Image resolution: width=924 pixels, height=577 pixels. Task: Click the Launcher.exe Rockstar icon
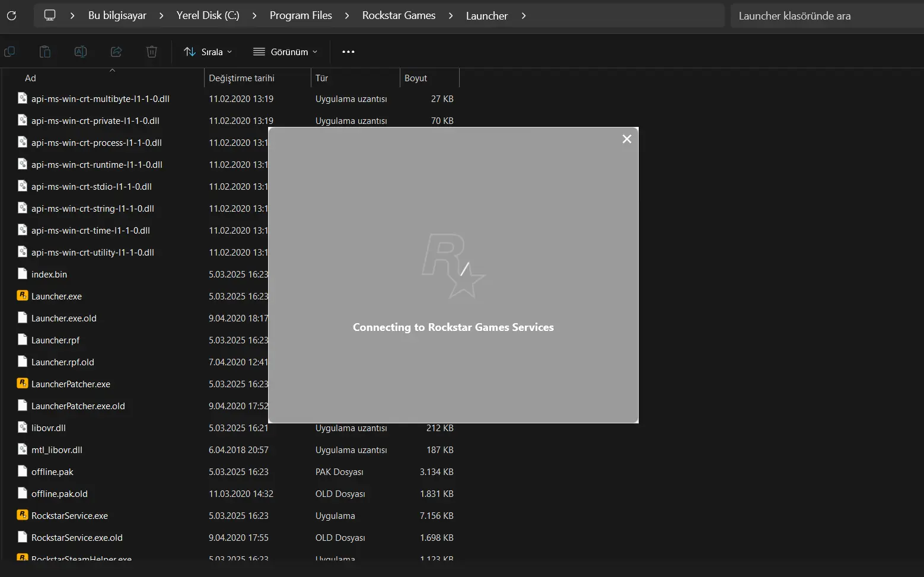click(23, 295)
